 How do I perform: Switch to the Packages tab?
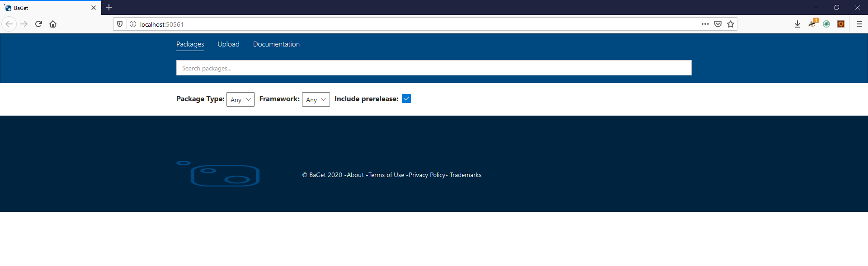[x=190, y=44]
